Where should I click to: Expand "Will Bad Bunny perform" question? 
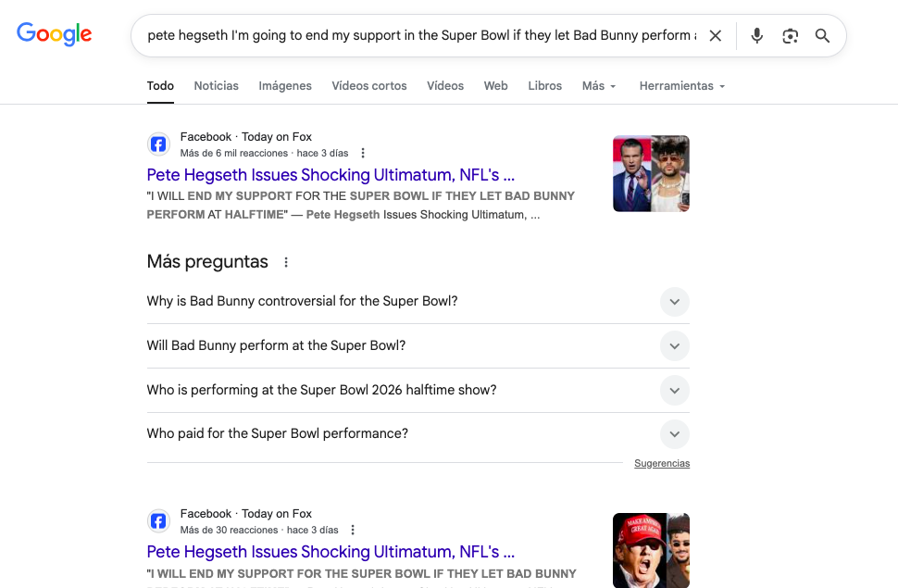[x=674, y=345]
